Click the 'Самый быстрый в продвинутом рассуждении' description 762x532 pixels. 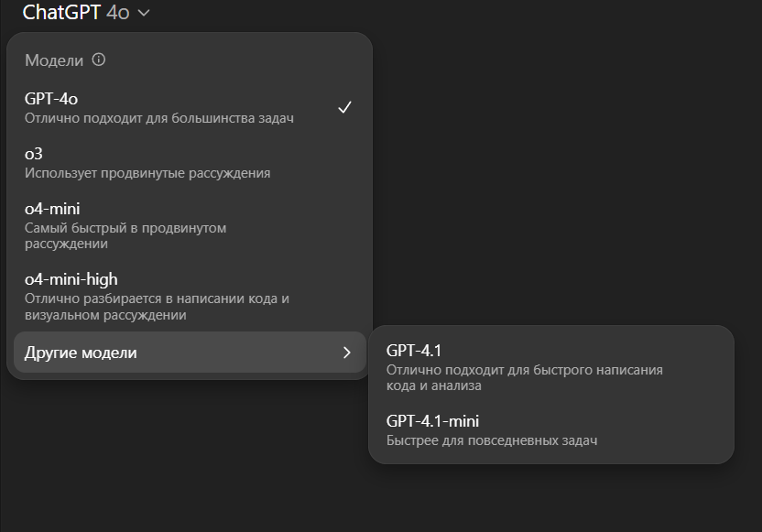click(x=125, y=235)
